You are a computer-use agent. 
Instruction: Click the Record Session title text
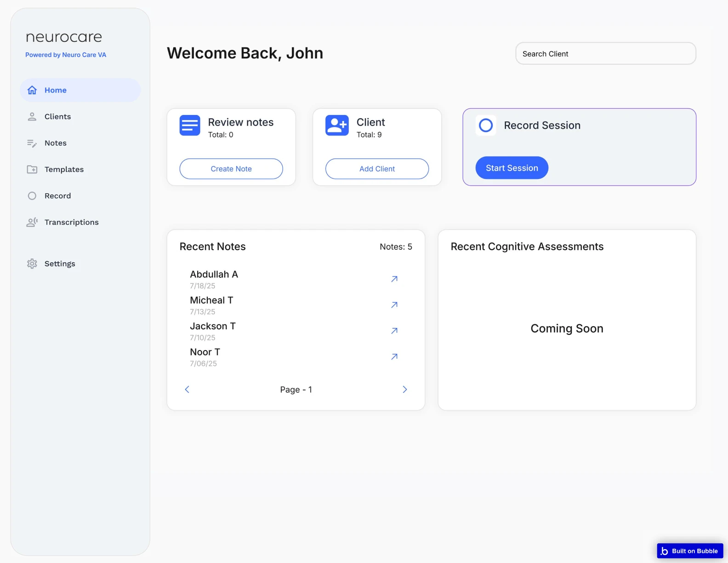pos(542,126)
